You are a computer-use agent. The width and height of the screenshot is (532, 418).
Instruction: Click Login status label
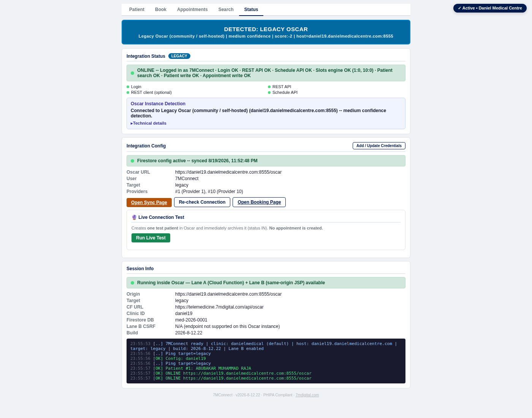coord(136,87)
